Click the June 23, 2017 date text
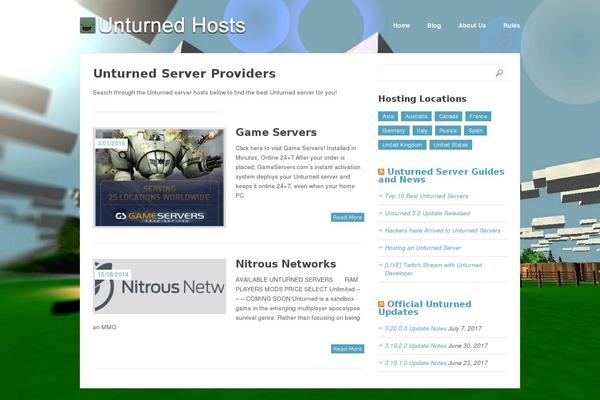This screenshot has height=400, width=600. [x=468, y=363]
